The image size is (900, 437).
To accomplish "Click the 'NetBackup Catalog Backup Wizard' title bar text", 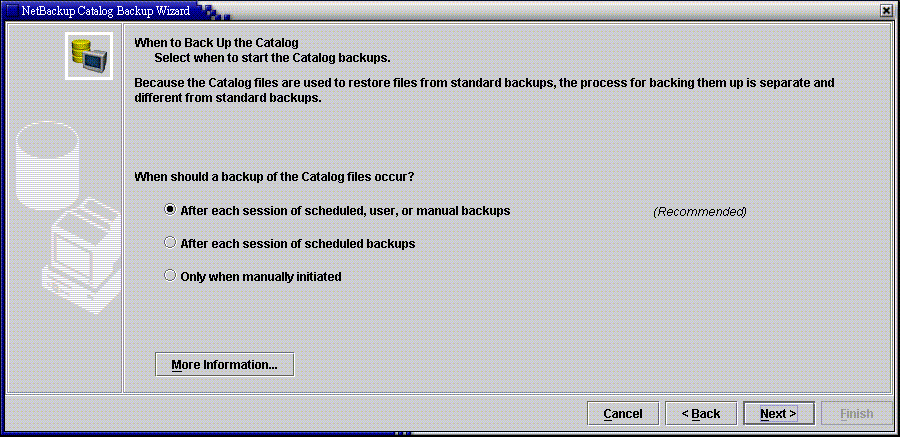I will click(106, 10).
